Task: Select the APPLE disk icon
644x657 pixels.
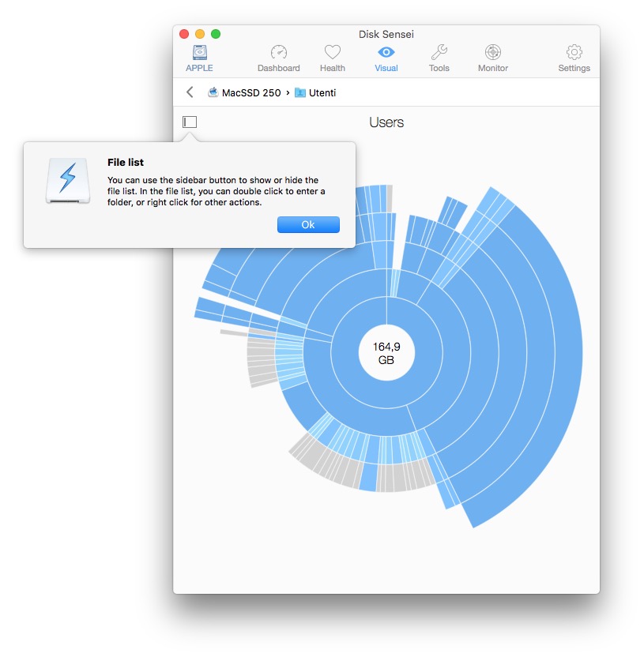Action: click(200, 58)
